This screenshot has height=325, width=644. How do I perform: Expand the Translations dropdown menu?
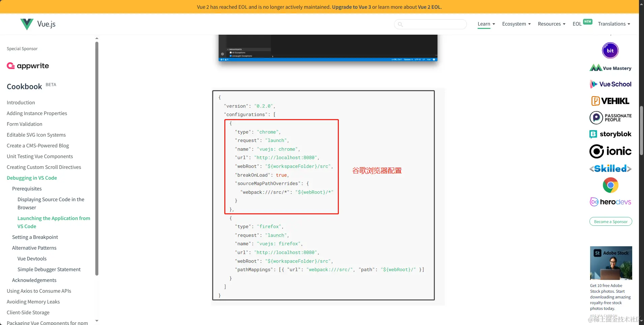pos(614,24)
